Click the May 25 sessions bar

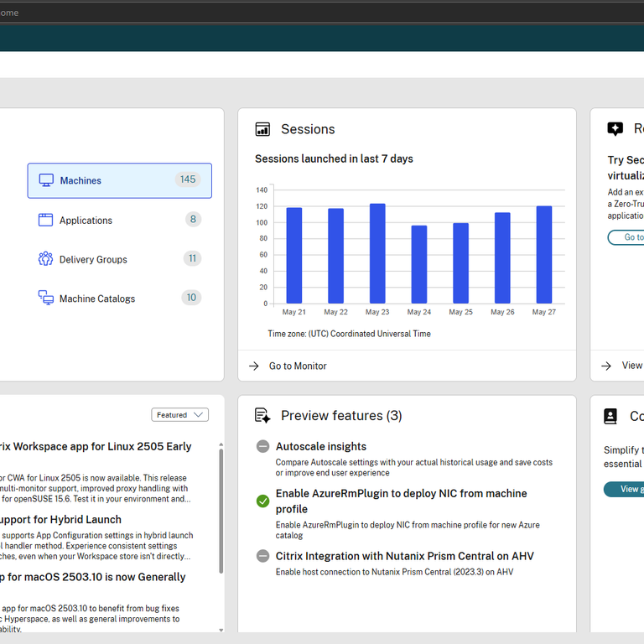[x=461, y=263]
